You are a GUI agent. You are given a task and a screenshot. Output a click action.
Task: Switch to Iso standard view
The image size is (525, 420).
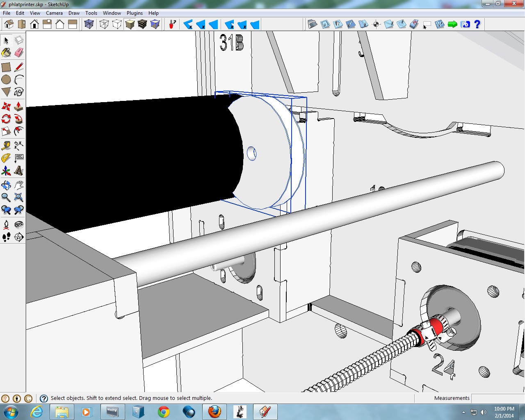click(x=9, y=25)
